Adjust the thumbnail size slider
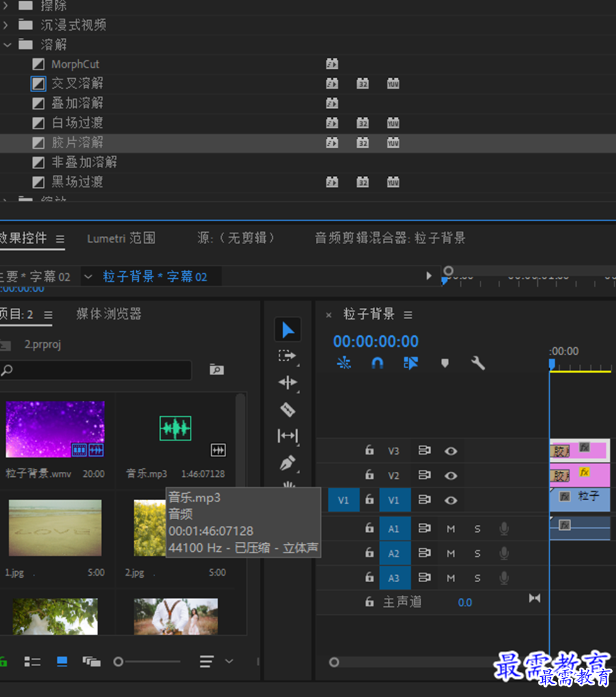616x697 pixels. 119,662
